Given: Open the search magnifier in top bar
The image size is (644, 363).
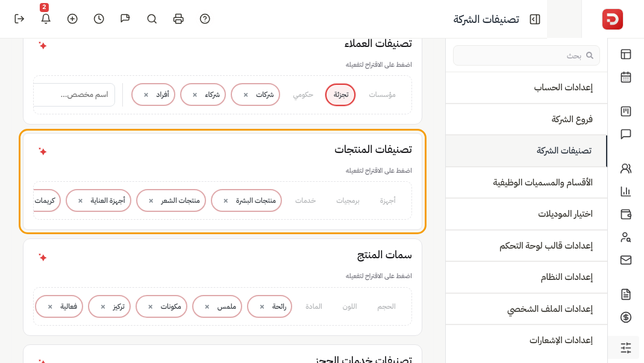Looking at the screenshot, I should (x=152, y=19).
